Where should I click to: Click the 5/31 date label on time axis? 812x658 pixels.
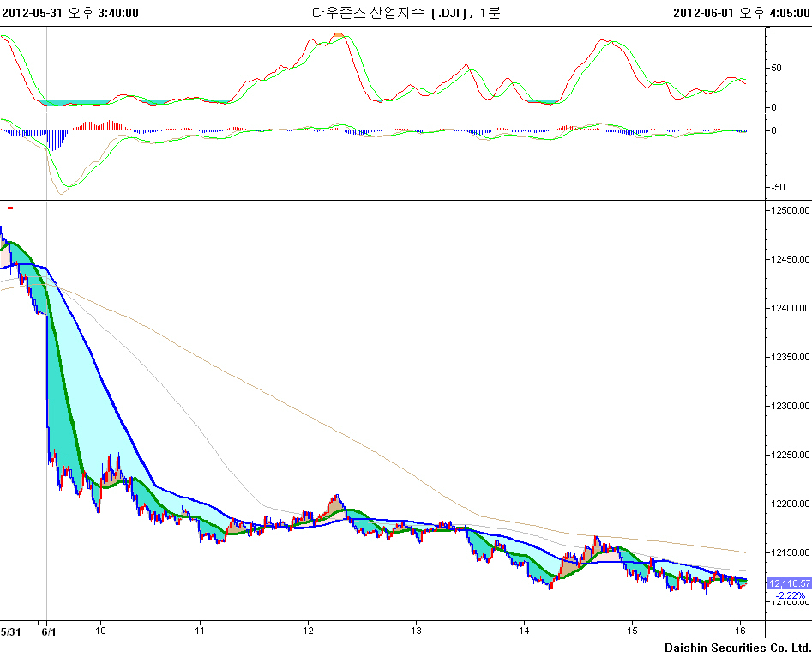[x=11, y=631]
